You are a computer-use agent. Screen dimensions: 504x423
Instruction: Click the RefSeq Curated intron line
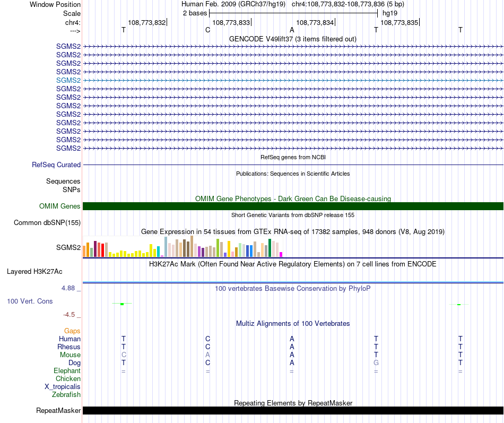click(293, 165)
